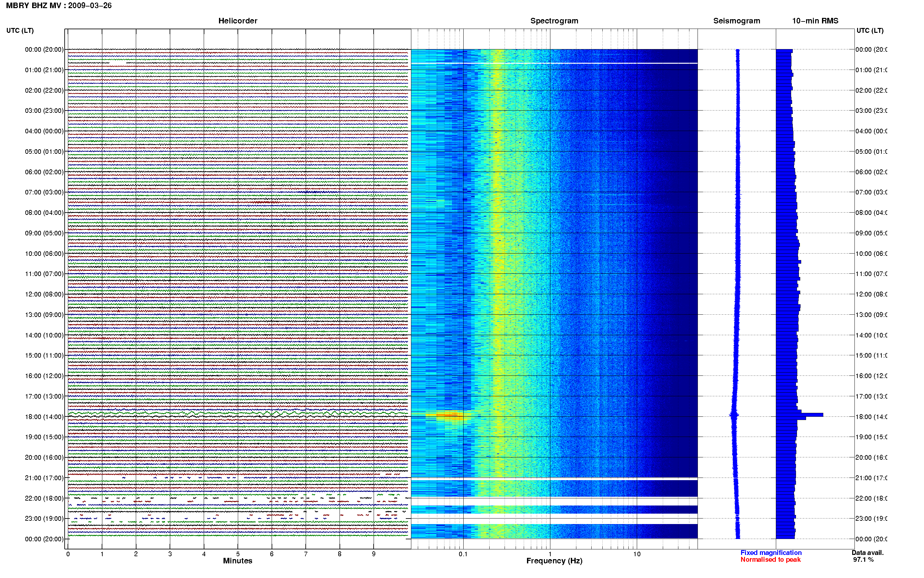Viewport: 924px width, 578px height.
Task: Click the '0.1' tick on the Frequency axis
Action: 463,554
